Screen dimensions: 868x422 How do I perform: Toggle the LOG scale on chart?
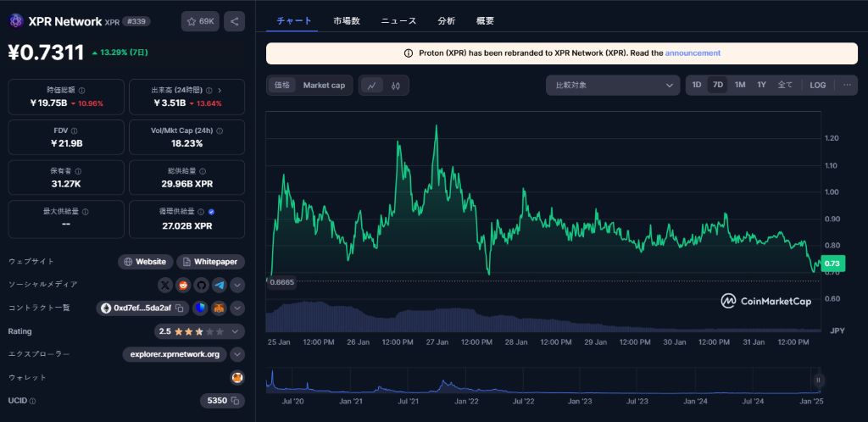click(817, 86)
